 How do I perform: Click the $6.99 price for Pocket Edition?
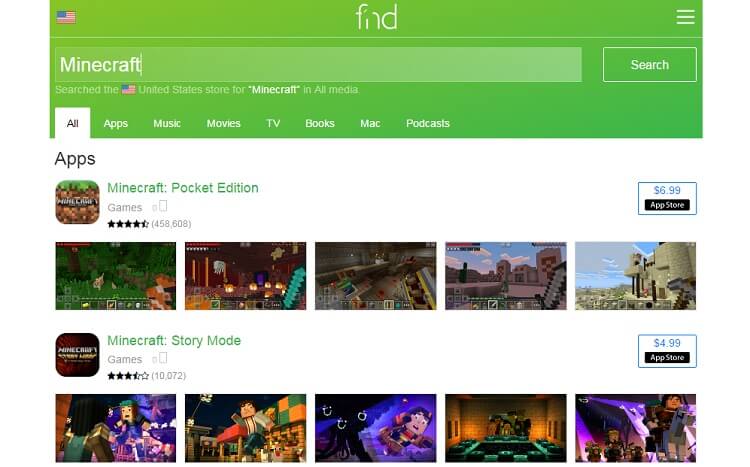667,190
